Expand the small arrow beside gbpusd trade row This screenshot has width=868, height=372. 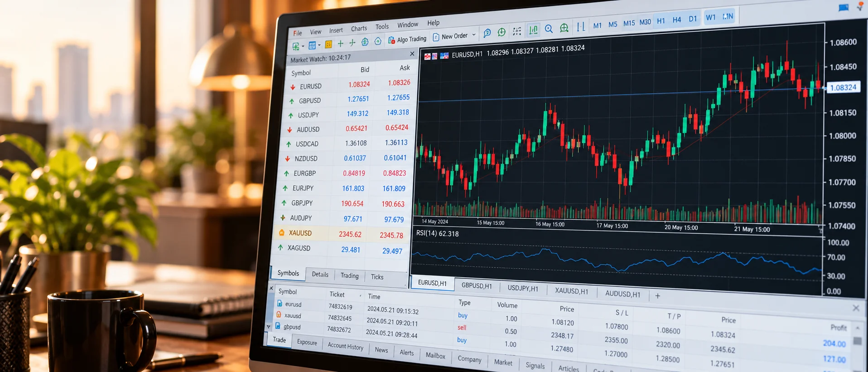pyautogui.click(x=268, y=326)
